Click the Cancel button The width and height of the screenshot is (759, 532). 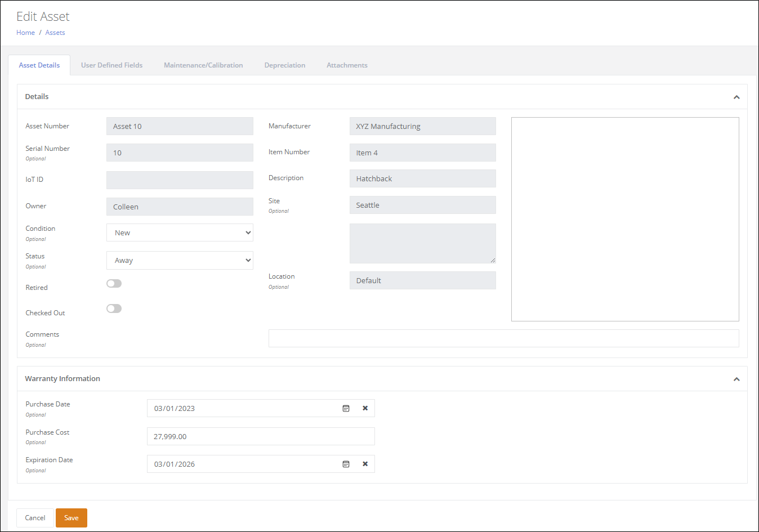35,518
